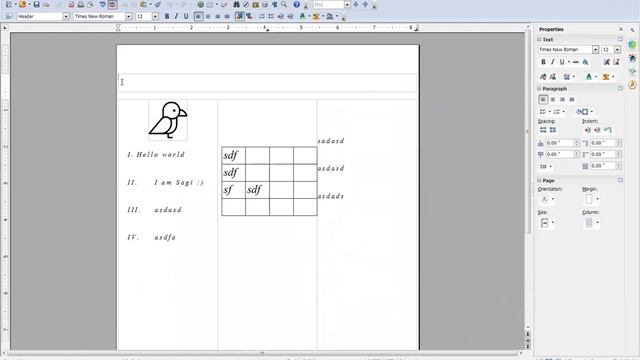Open Text section More Options button
Screen dimensions: 640x360
(620, 40)
